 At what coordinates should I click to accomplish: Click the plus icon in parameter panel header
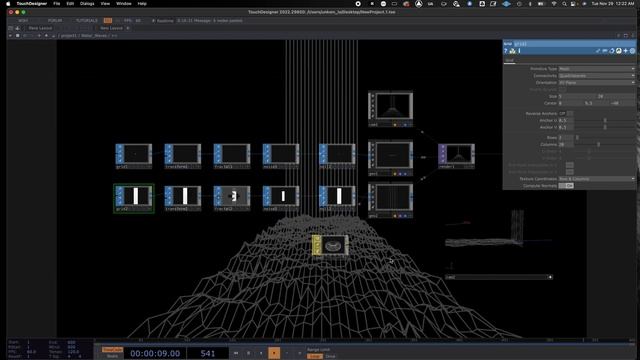click(625, 51)
